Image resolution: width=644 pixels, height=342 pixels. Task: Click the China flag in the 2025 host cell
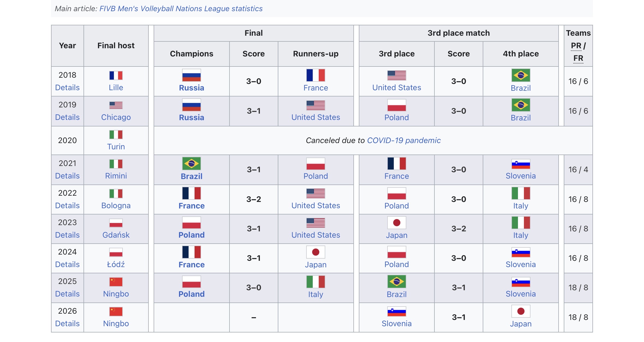116,282
